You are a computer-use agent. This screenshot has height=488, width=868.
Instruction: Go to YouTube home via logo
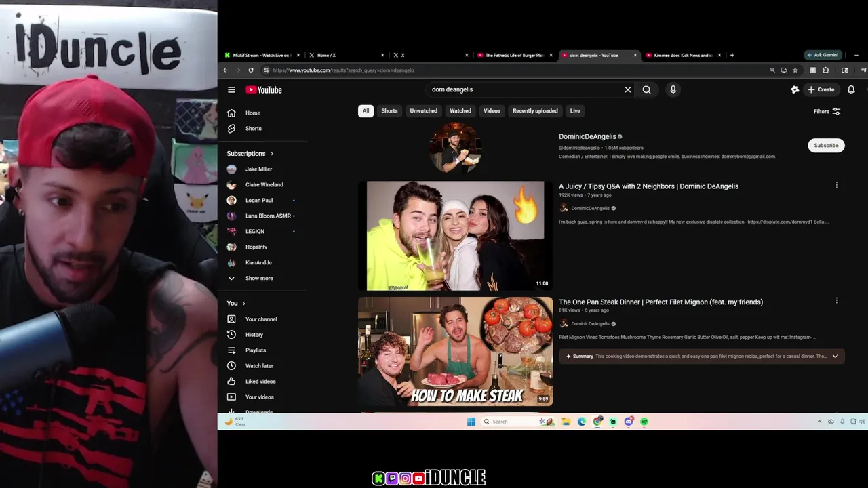click(263, 89)
